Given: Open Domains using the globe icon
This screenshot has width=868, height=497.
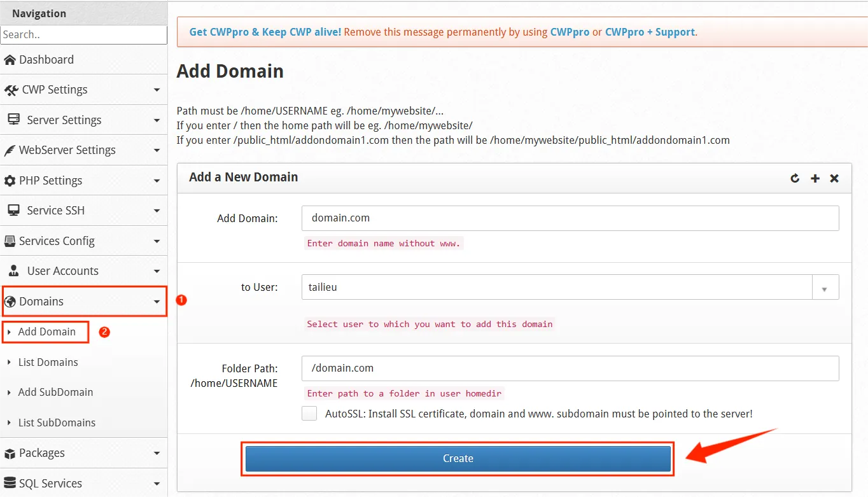Looking at the screenshot, I should pos(13,300).
